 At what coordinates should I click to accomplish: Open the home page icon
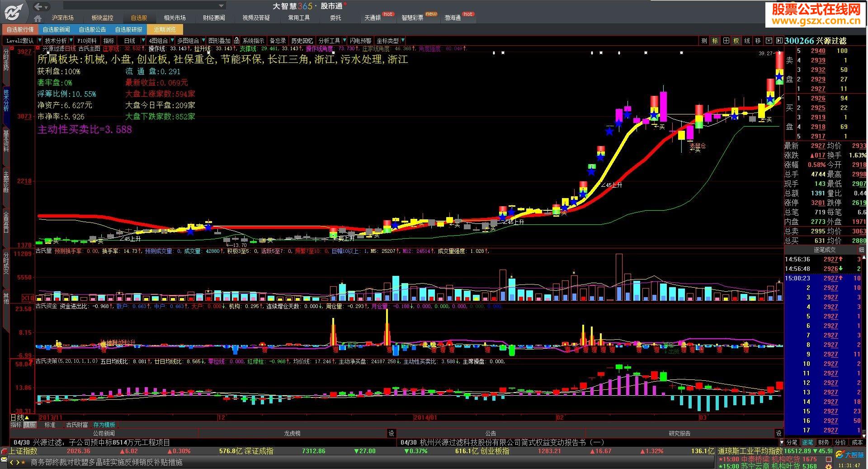[38, 18]
